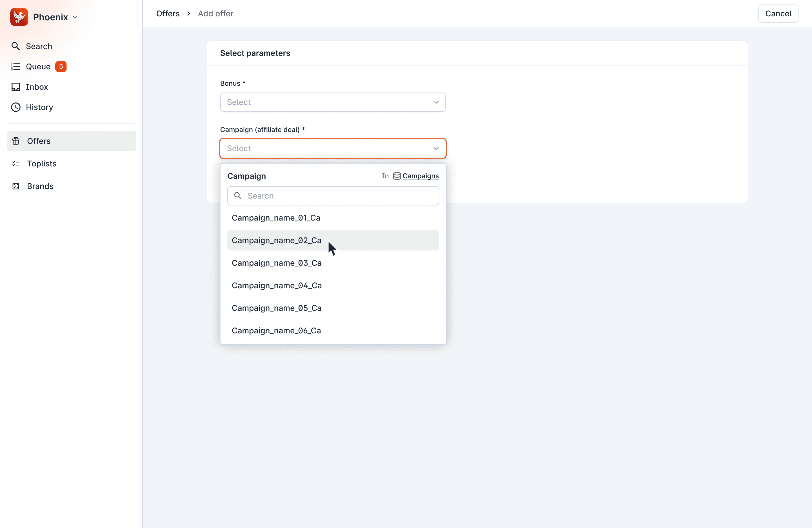
Task: Click the Brands dice icon
Action: tap(16, 186)
